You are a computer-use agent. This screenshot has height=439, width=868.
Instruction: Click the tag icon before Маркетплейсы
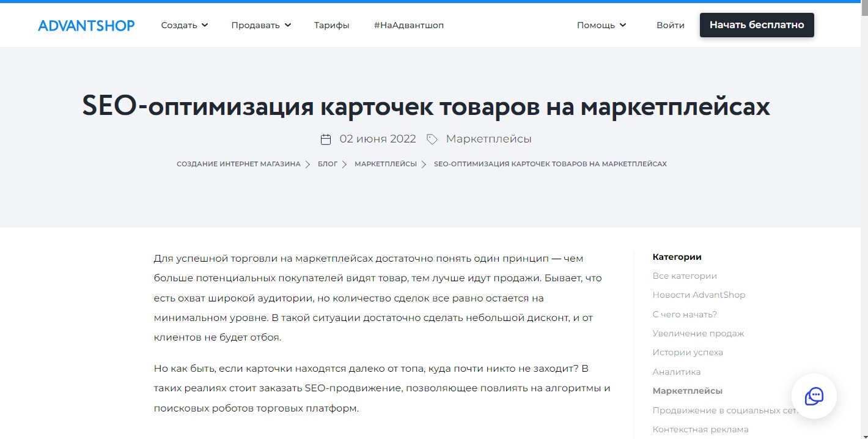coord(432,139)
